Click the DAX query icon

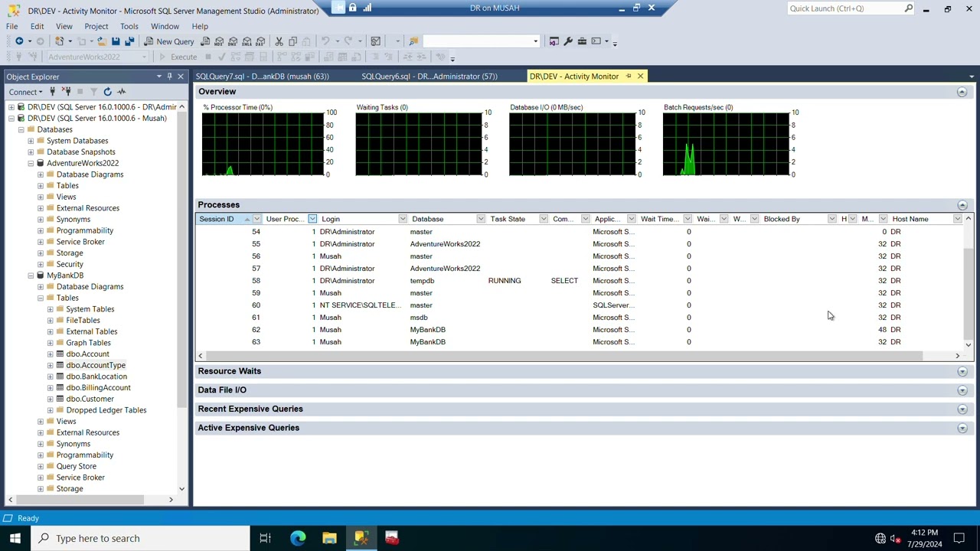260,41
